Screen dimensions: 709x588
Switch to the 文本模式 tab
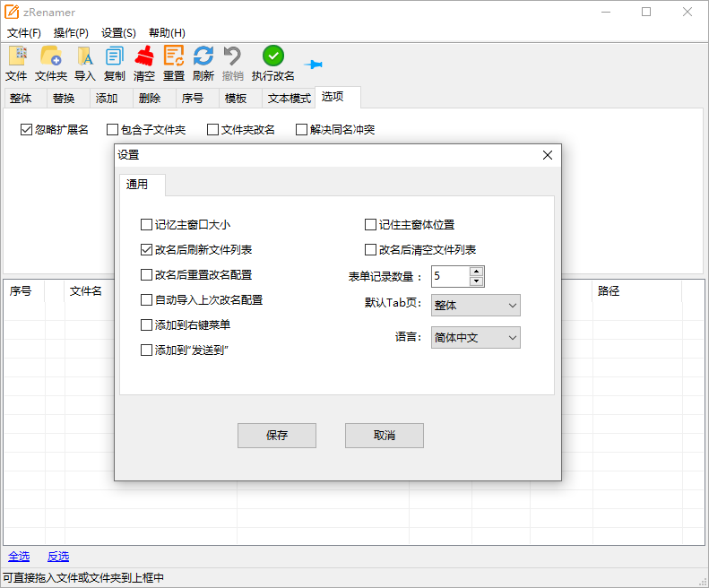[x=290, y=99]
